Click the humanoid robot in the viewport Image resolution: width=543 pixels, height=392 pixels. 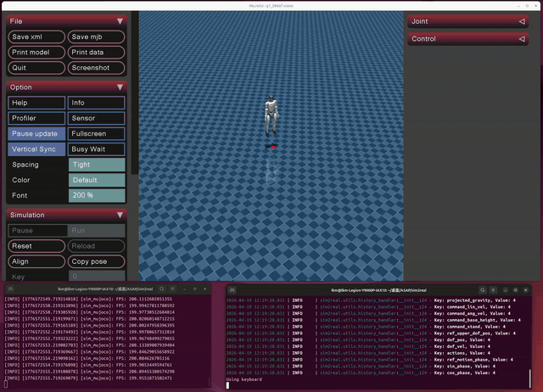(271, 115)
